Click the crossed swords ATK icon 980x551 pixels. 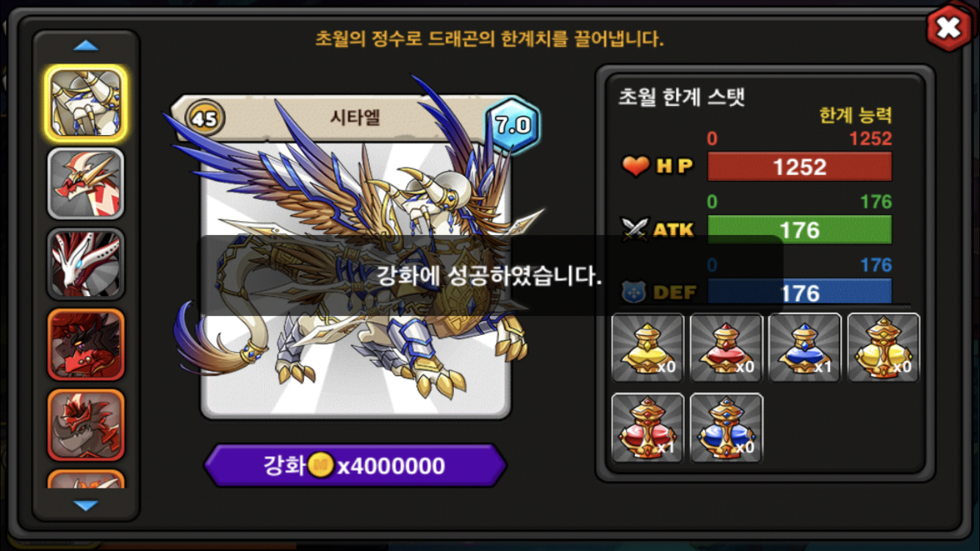coord(634,229)
